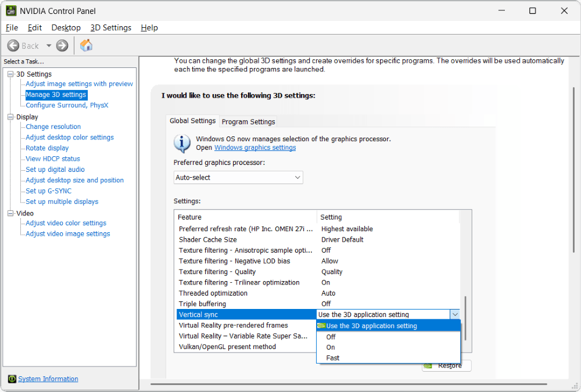This screenshot has height=392, width=581.
Task: Collapse the 3D Settings tree node
Action: click(x=10, y=74)
